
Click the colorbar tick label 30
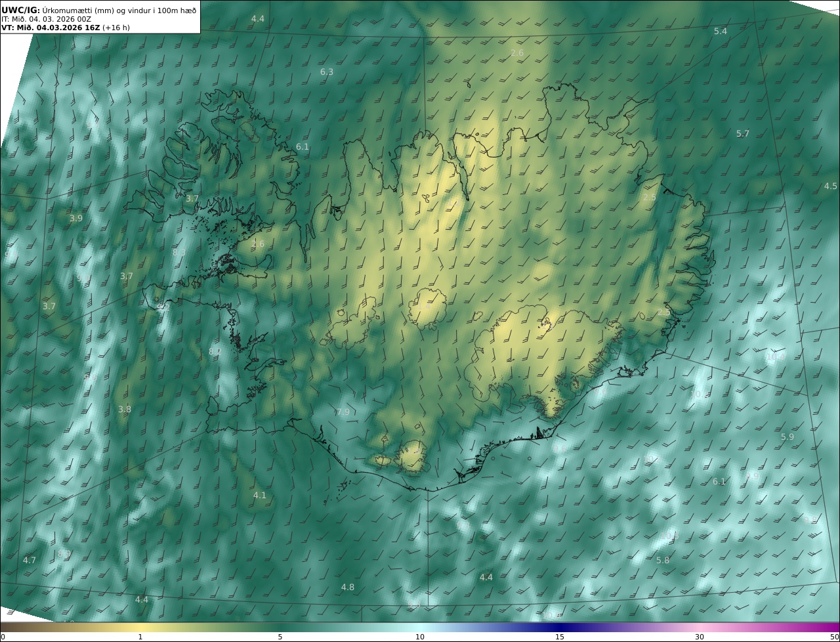(x=700, y=637)
